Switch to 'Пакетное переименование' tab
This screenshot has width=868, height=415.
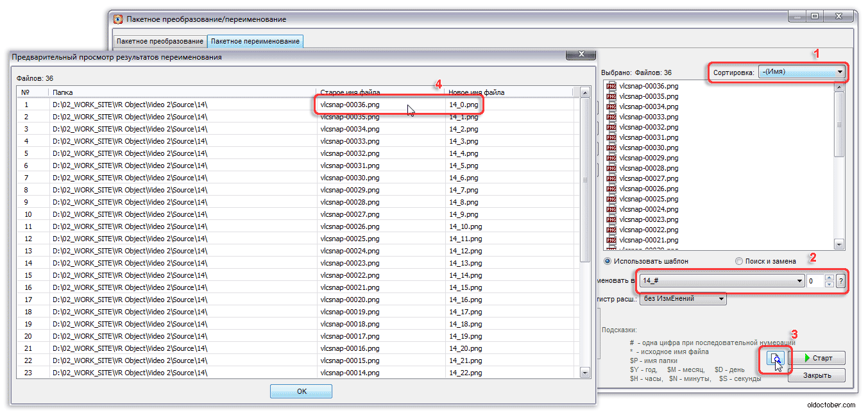pos(255,41)
